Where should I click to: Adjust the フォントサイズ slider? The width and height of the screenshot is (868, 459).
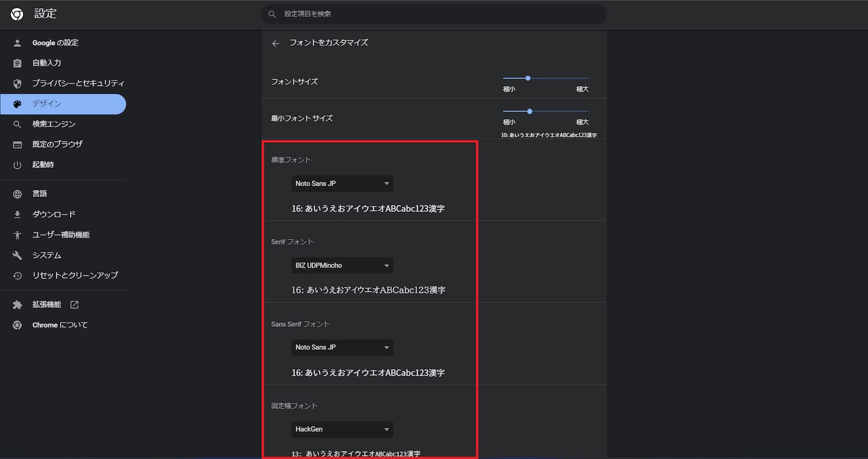pos(527,78)
